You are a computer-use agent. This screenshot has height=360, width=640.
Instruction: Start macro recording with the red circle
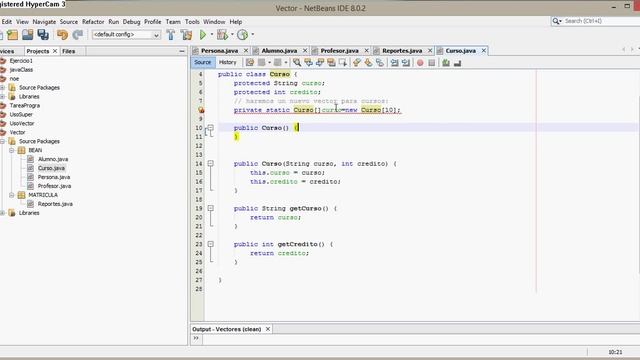[420, 62]
